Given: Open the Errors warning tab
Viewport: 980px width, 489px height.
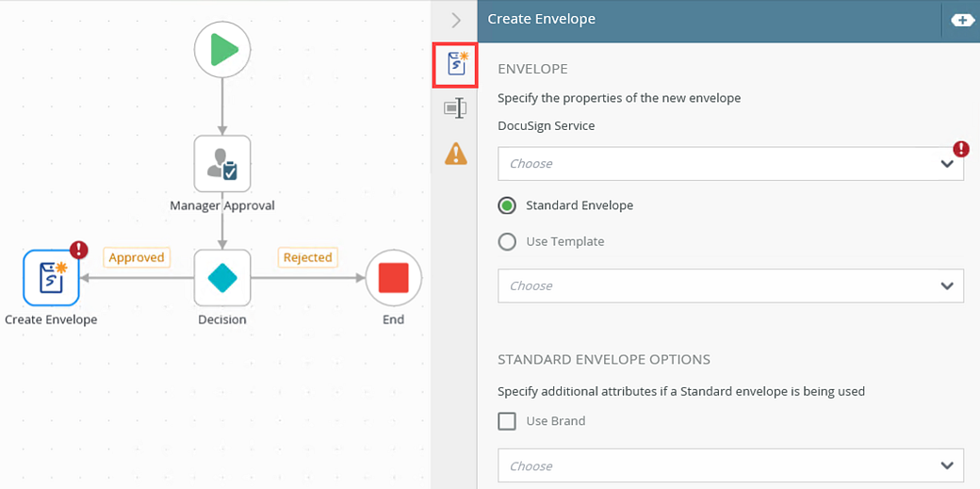Looking at the screenshot, I should [456, 153].
